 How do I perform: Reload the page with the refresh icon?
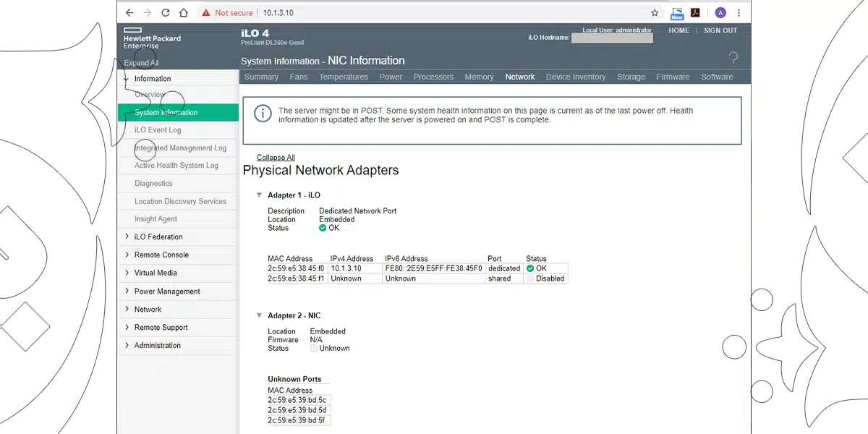pyautogui.click(x=166, y=12)
